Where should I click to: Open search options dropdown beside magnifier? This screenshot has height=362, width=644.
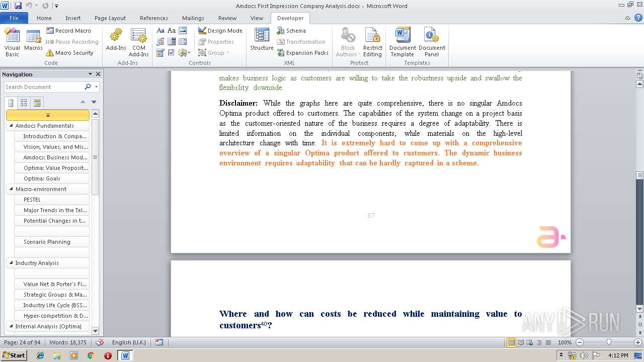pos(96,87)
